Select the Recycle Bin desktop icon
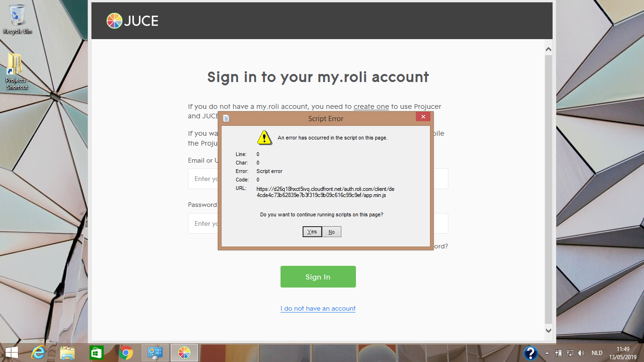Viewport: 644px width, 362px height. click(17, 19)
